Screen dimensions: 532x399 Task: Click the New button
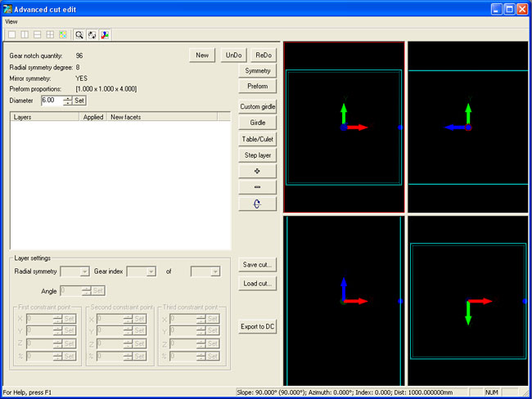tap(202, 55)
